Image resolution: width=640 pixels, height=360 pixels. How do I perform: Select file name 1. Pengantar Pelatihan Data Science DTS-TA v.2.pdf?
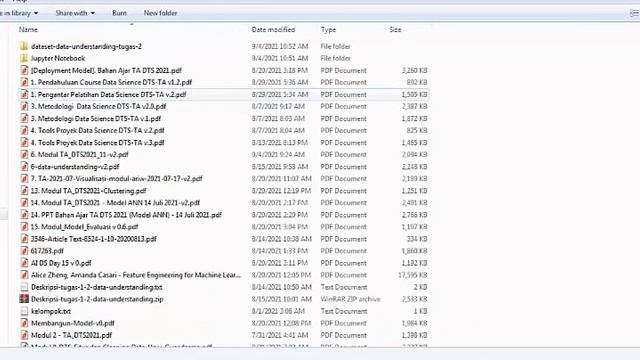point(108,94)
